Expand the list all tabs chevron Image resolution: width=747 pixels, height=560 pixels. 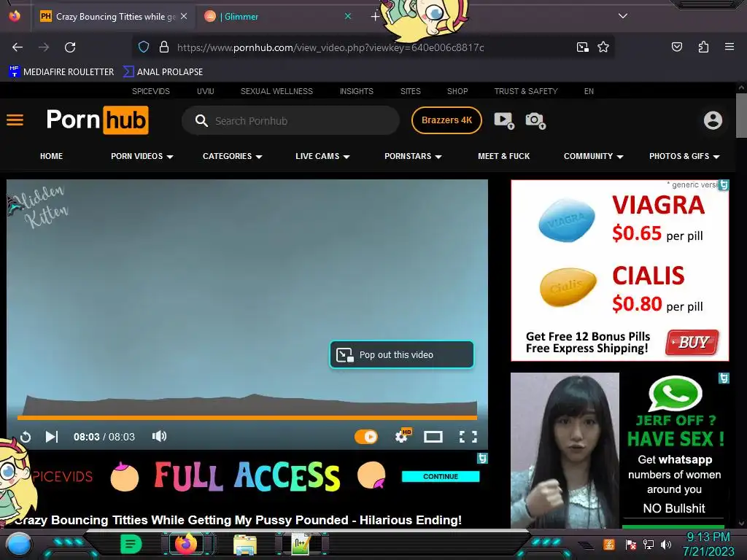(622, 16)
